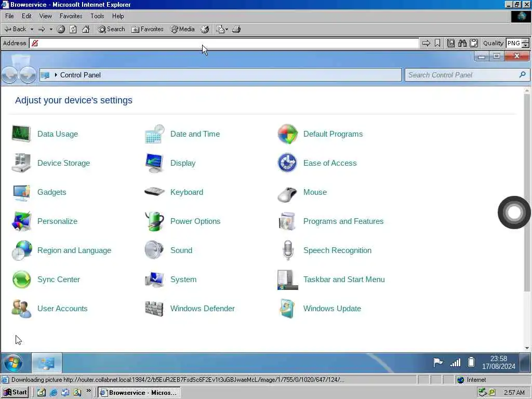Click the green Sync Center icon

[x=21, y=280]
